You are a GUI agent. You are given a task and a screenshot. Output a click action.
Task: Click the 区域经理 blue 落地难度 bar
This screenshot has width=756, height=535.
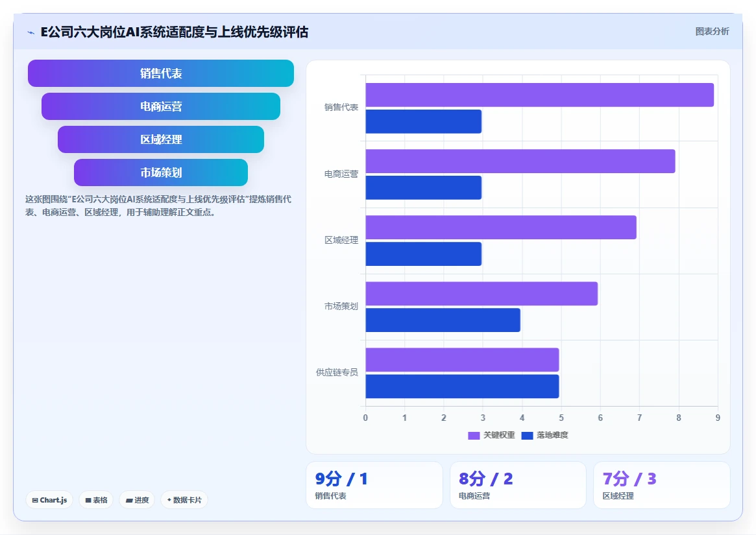pos(423,254)
